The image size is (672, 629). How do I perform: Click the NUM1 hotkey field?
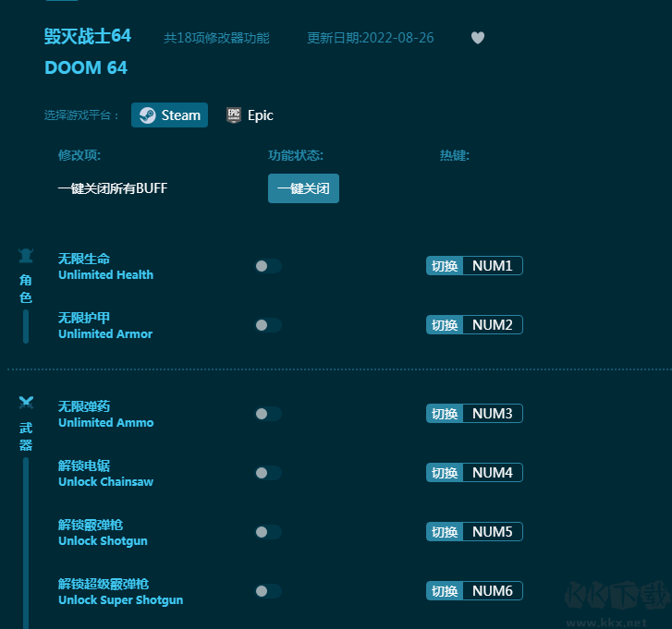pos(493,266)
